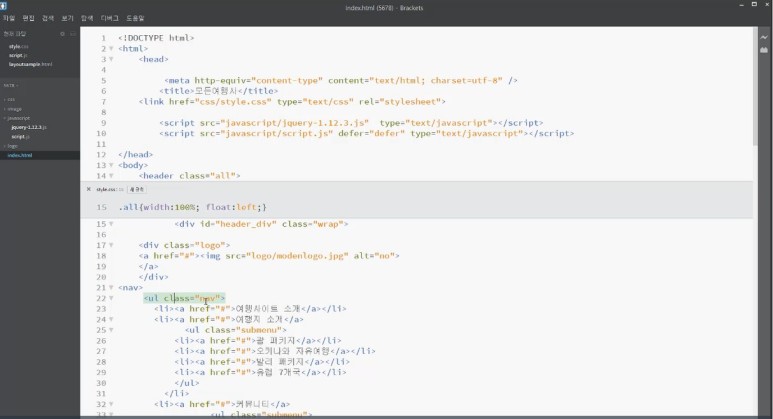The width and height of the screenshot is (773, 419).
Task: Open style.css link in inline editor header
Action: 105,189
